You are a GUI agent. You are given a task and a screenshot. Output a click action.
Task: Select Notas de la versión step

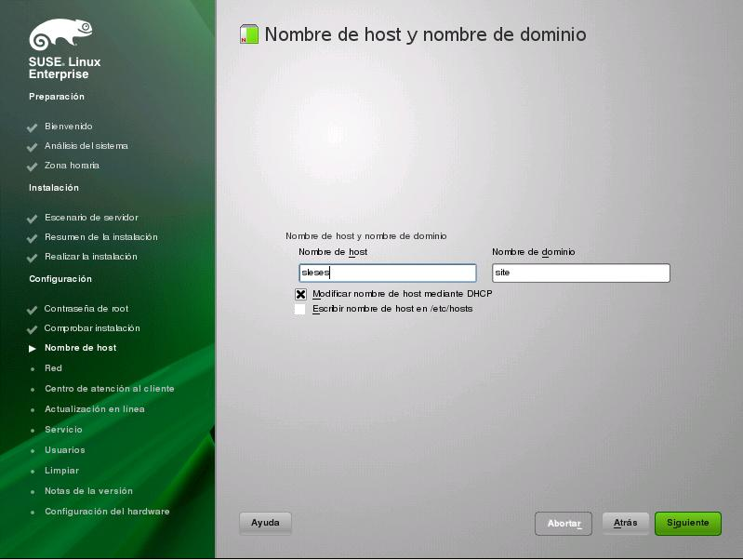coord(88,491)
